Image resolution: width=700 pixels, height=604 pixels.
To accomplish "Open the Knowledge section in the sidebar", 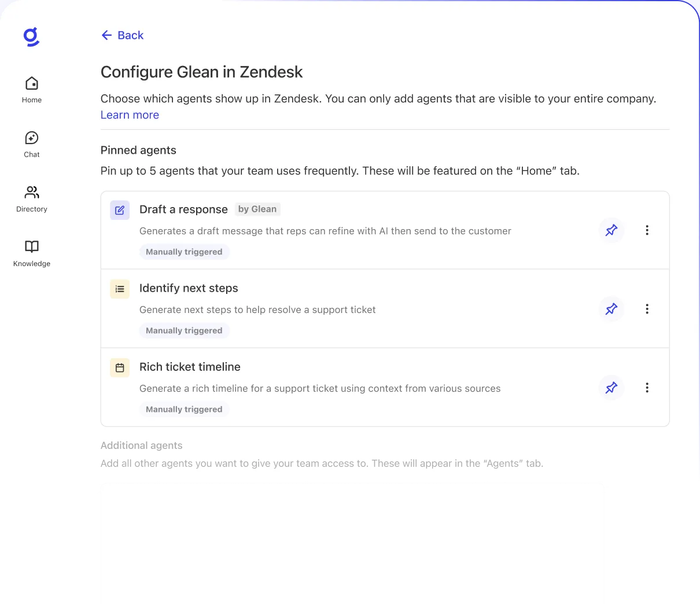I will pyautogui.click(x=31, y=253).
